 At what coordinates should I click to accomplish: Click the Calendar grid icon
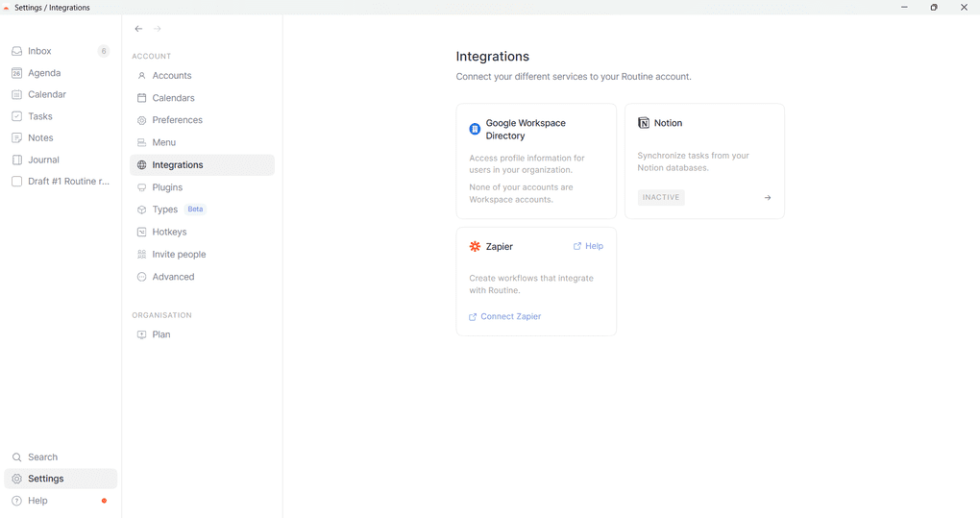[17, 94]
